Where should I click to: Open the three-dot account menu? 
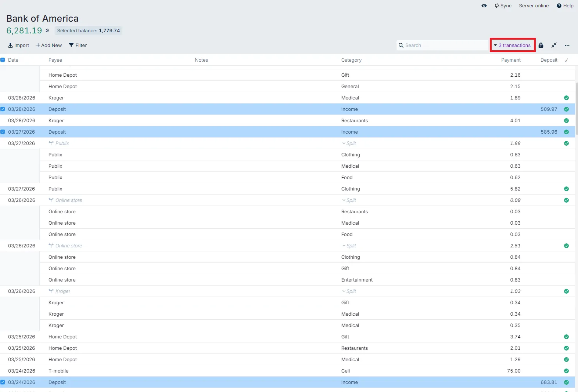click(x=567, y=46)
